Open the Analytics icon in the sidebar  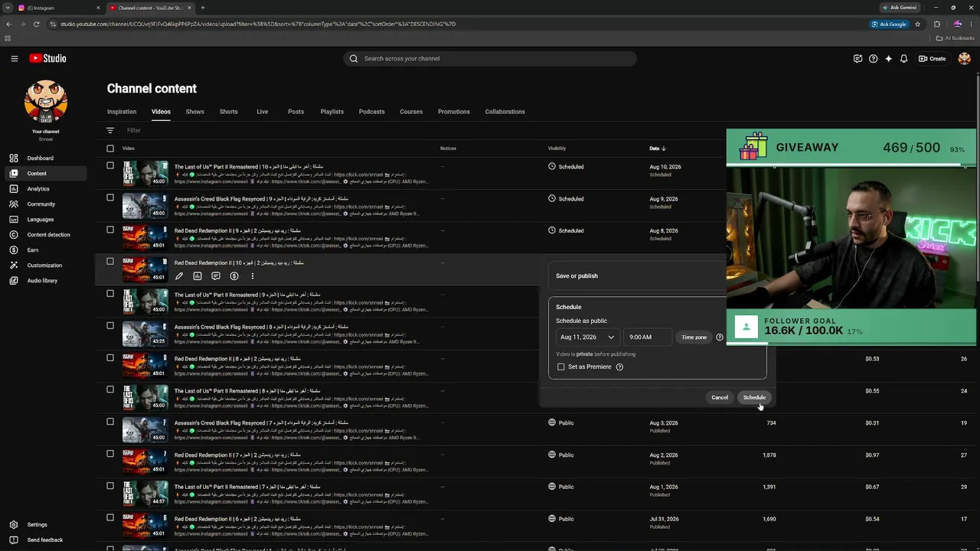pos(14,189)
